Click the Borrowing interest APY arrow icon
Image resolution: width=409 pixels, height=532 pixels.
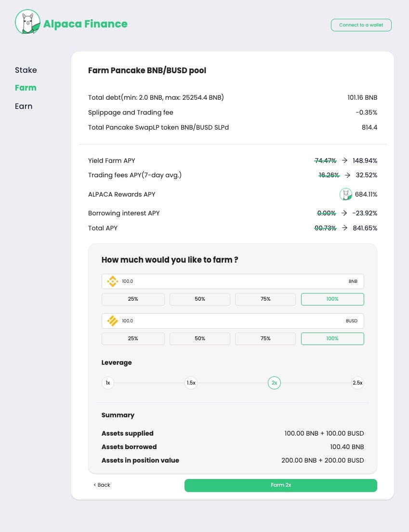point(344,213)
